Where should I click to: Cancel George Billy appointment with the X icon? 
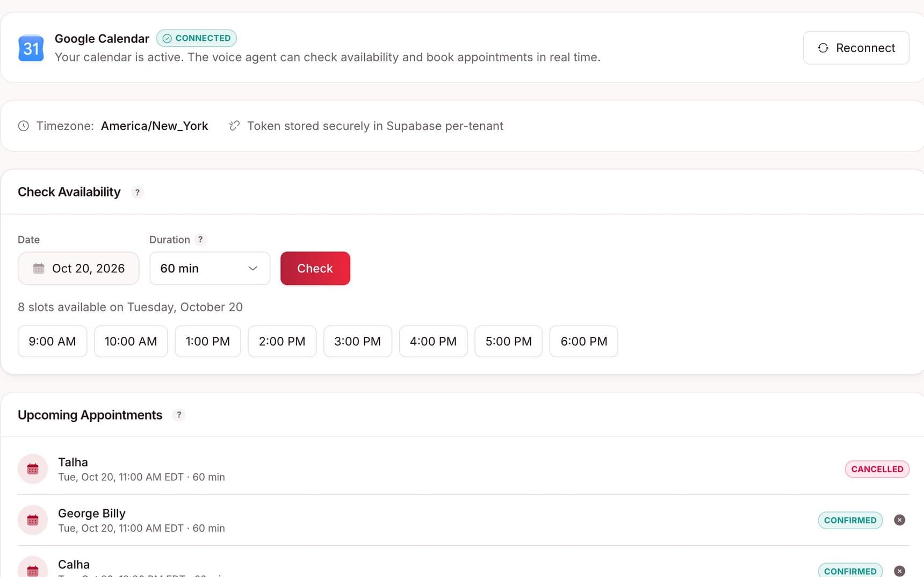tap(900, 520)
